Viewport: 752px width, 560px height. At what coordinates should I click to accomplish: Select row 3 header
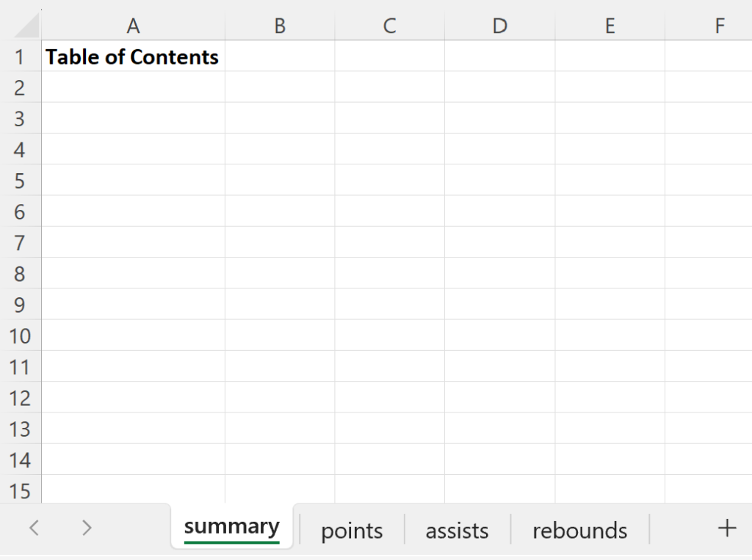pos(20,118)
